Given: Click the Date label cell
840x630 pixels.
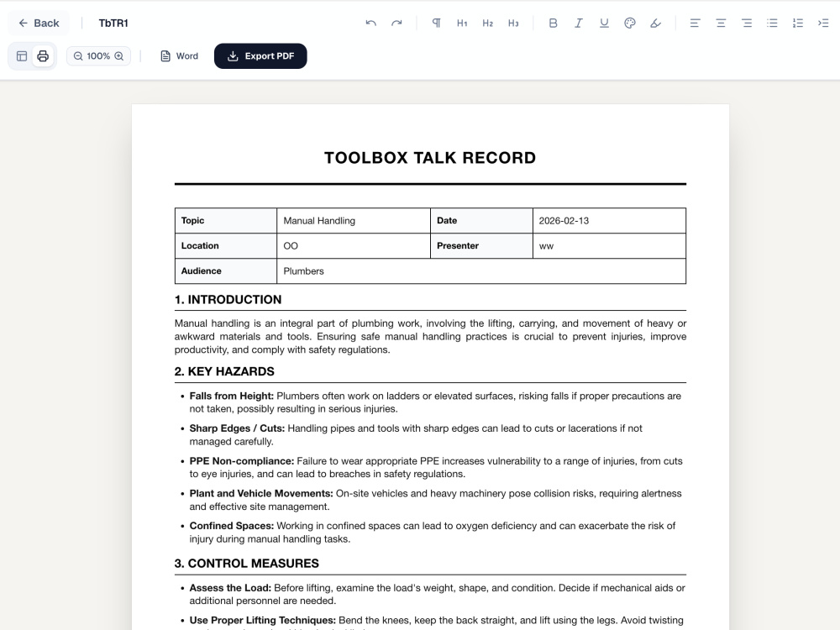Looking at the screenshot, I should (x=481, y=221).
